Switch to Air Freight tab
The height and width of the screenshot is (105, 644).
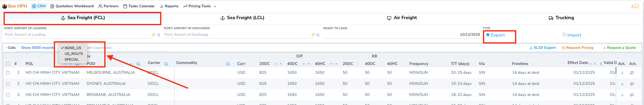[x=402, y=18]
